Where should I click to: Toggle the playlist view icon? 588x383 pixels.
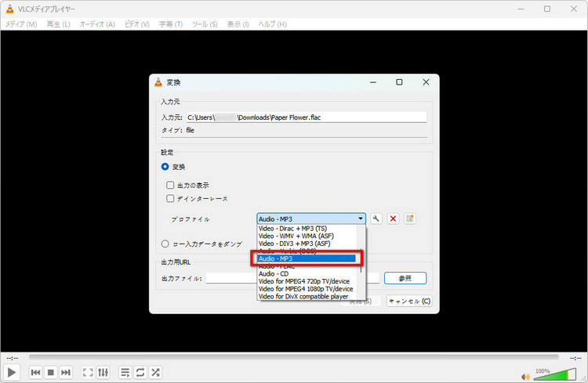(125, 372)
